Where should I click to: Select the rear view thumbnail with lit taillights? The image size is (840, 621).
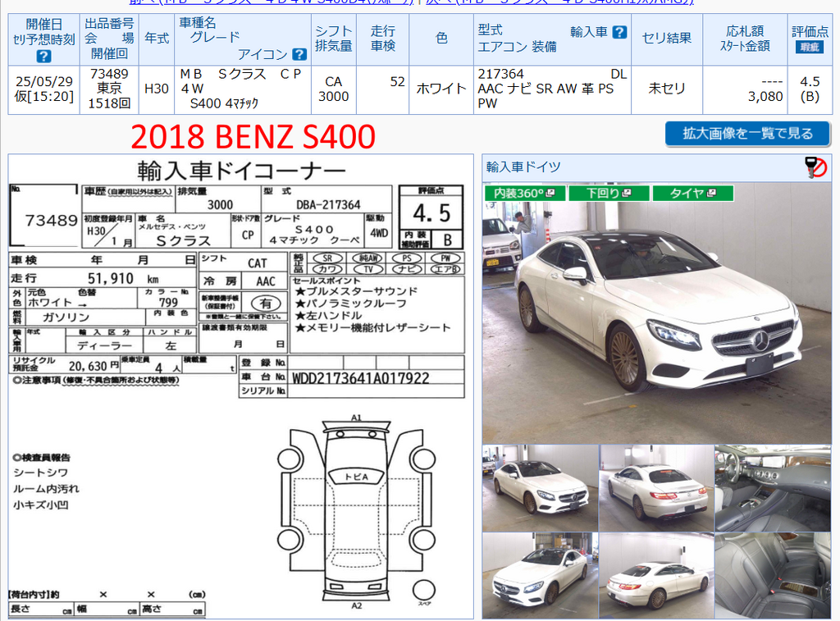(656, 488)
